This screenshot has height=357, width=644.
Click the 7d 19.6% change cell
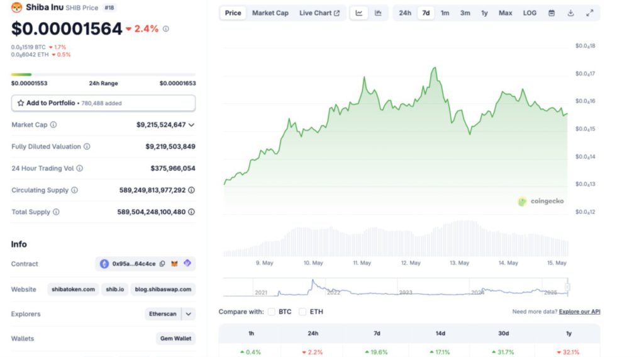coord(377,352)
